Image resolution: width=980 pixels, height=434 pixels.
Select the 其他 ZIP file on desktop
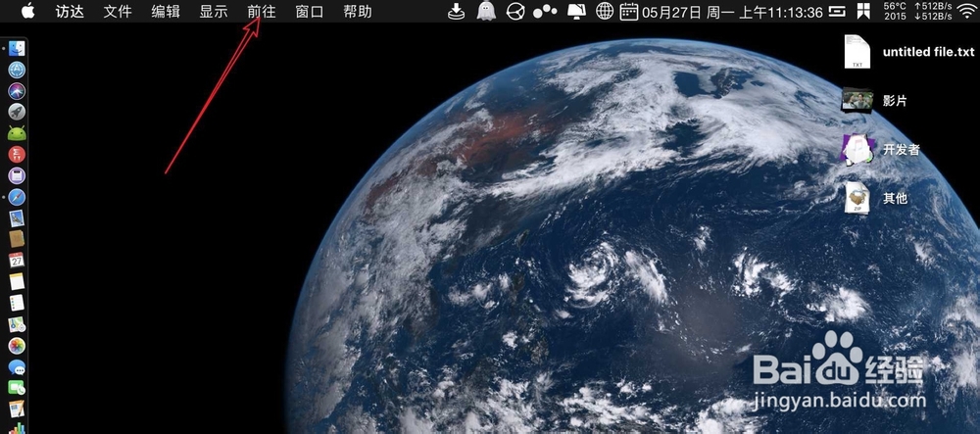[x=857, y=199]
